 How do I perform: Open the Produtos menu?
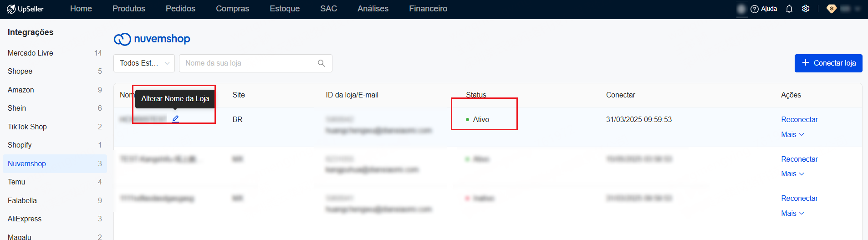pyautogui.click(x=129, y=9)
